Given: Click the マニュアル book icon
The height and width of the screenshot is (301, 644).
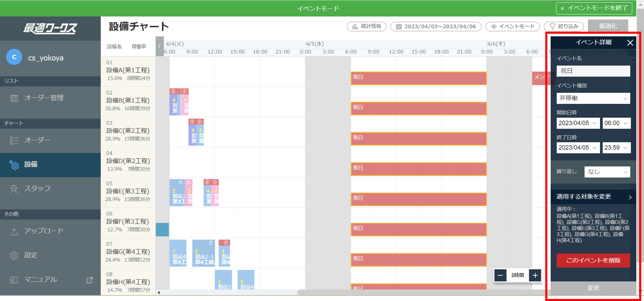Looking at the screenshot, I should tap(14, 280).
